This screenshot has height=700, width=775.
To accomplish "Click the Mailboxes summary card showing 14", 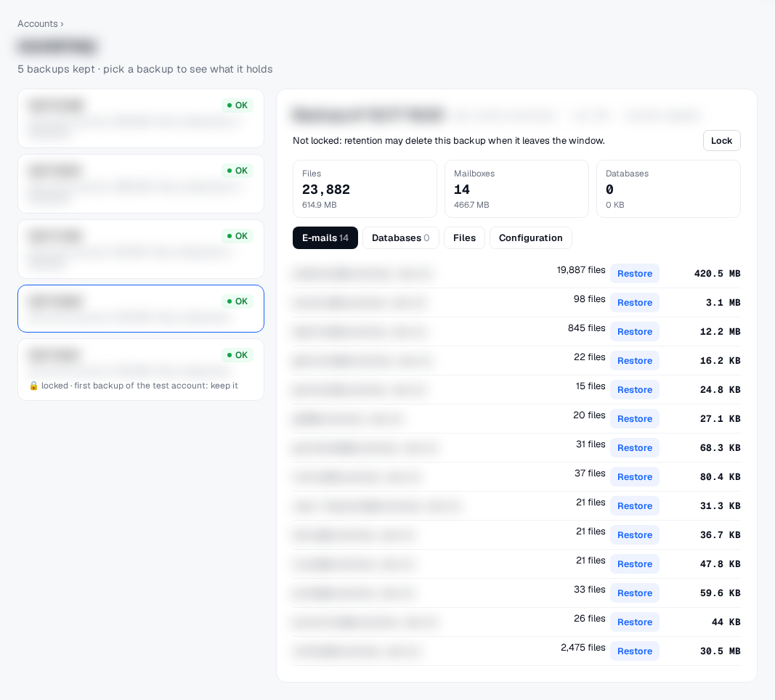I will (x=516, y=189).
